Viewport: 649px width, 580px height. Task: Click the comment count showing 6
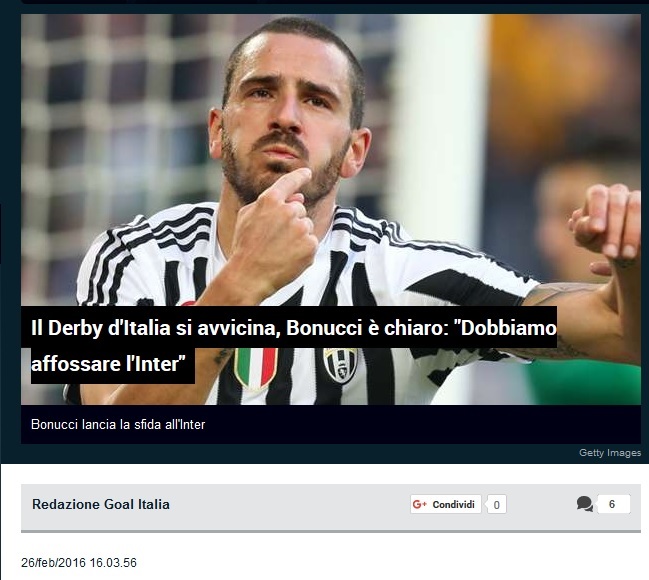[613, 504]
